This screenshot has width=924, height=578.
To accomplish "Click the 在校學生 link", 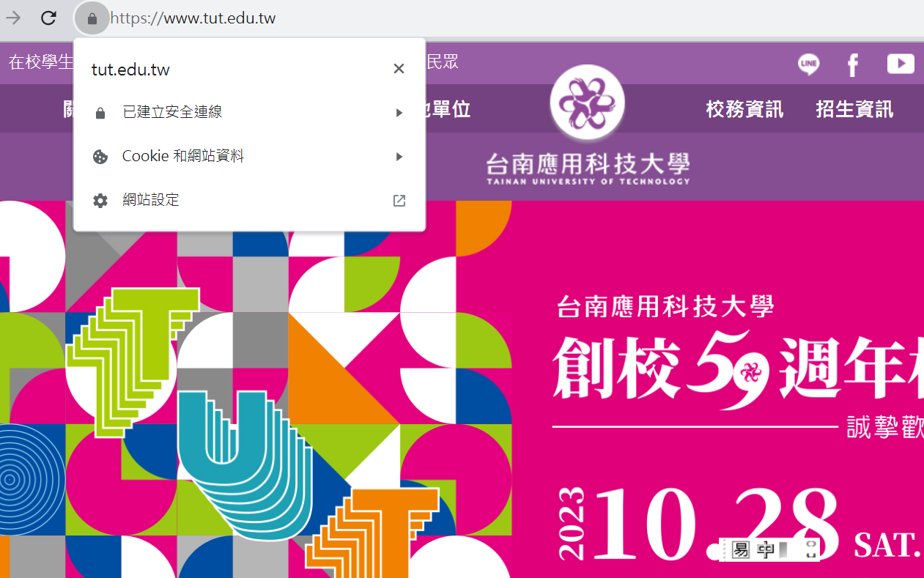I will tap(41, 62).
